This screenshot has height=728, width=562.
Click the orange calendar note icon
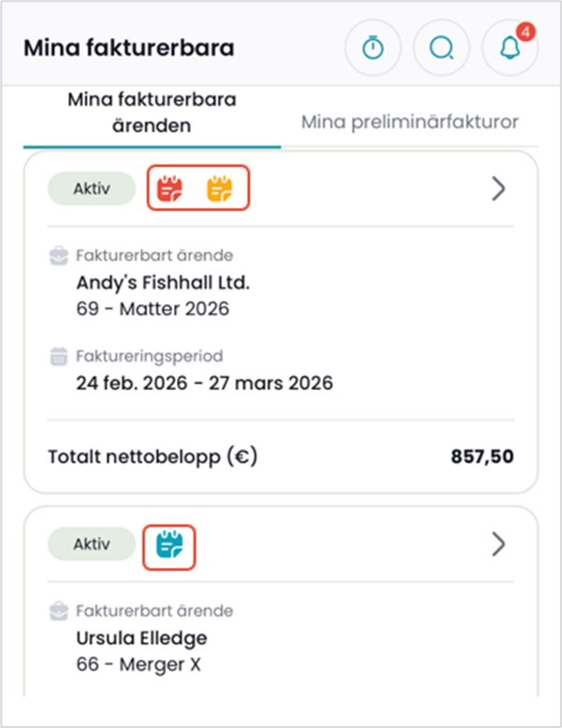pyautogui.click(x=220, y=189)
